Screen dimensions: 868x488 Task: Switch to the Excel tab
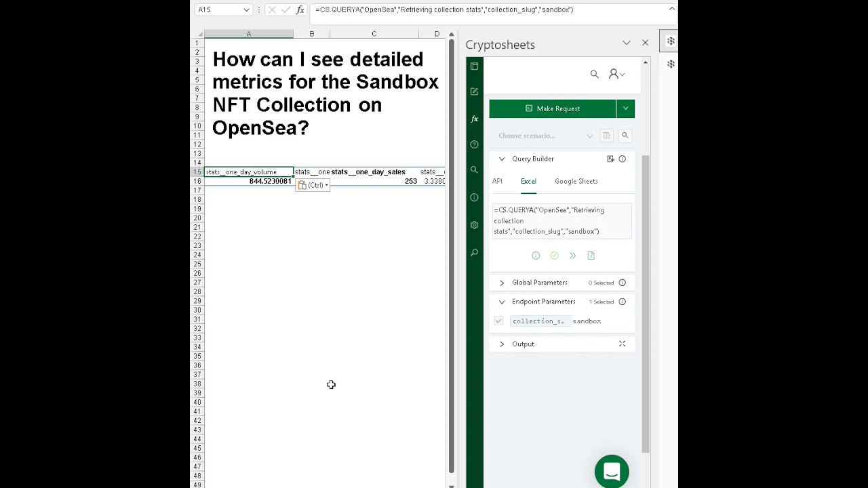click(528, 181)
